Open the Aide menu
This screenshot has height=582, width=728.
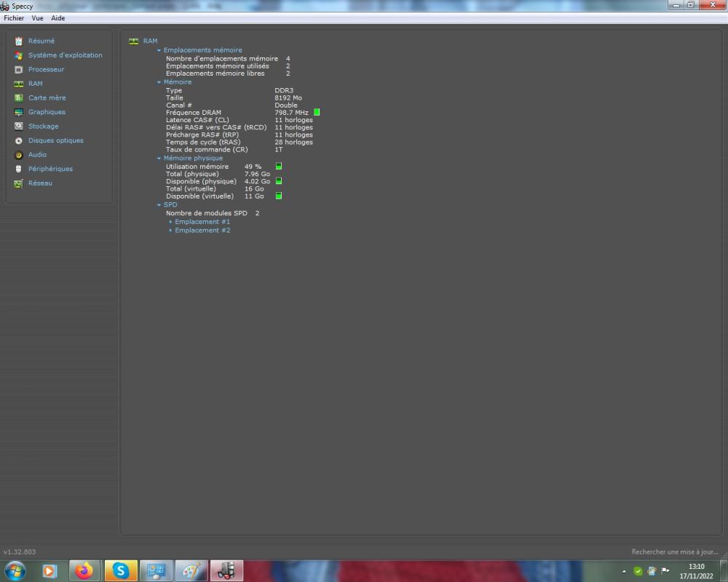click(58, 18)
